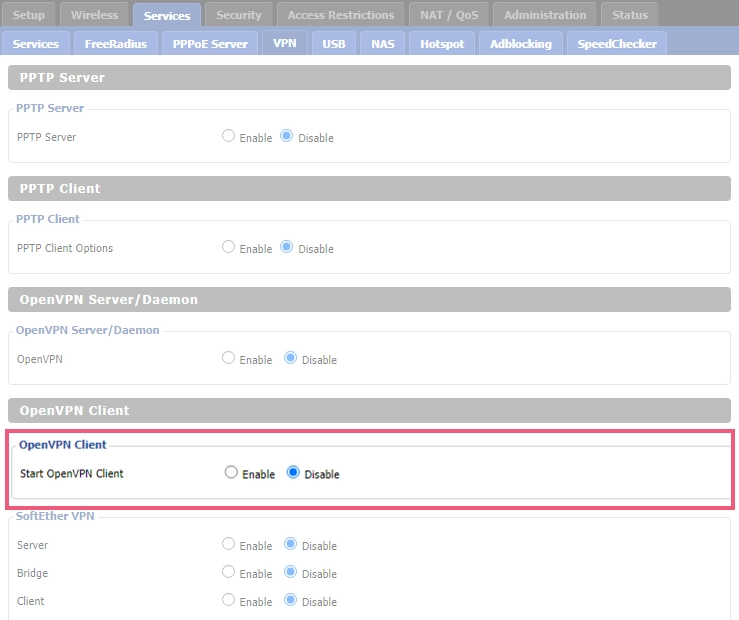Switch to the NAT / QoS tab
Screen dimensions: 739x620
point(449,15)
